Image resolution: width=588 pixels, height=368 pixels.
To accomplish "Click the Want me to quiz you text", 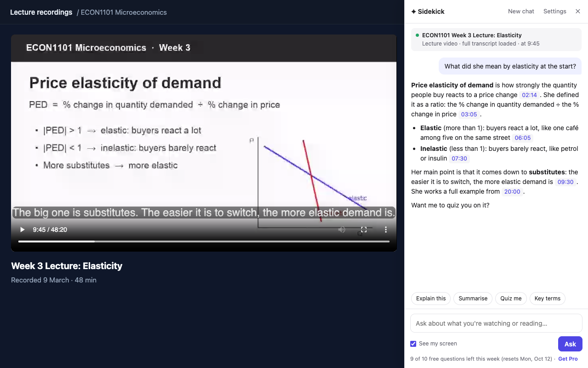I will point(450,205).
